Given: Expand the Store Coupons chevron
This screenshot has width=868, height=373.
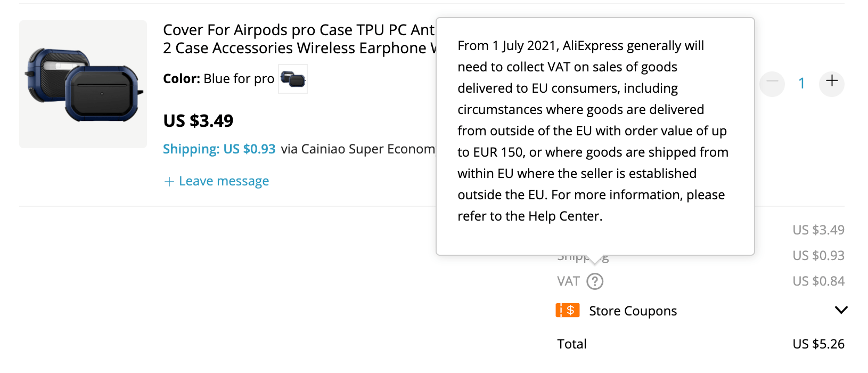Looking at the screenshot, I should coord(841,310).
